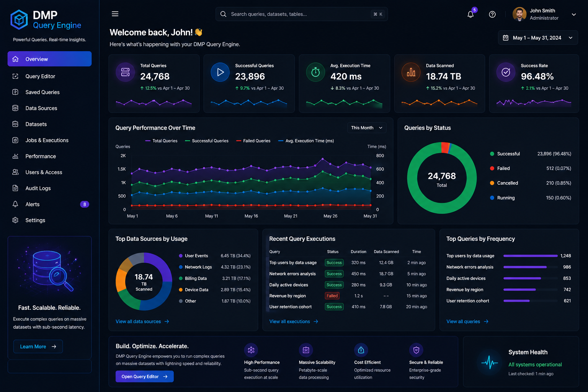Click the Audit Logs document icon
Image resolution: width=588 pixels, height=392 pixels.
point(15,188)
